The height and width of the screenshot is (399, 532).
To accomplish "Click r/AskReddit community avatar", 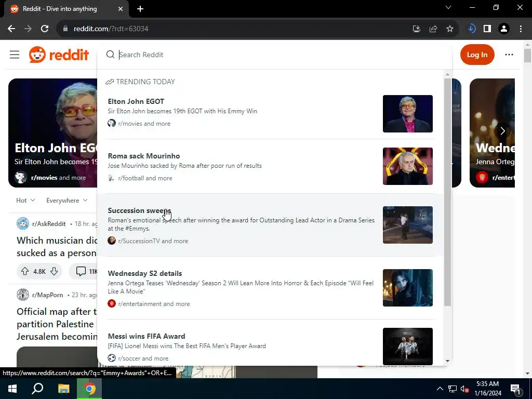I will (x=23, y=223).
